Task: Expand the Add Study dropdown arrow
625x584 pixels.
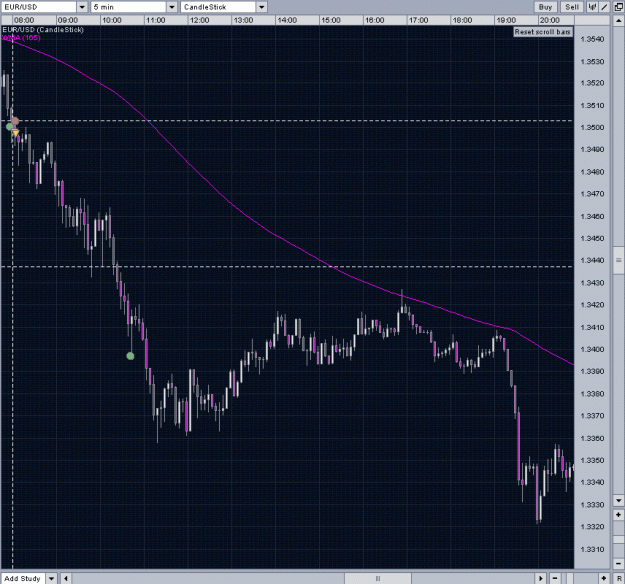Action: pos(52,578)
